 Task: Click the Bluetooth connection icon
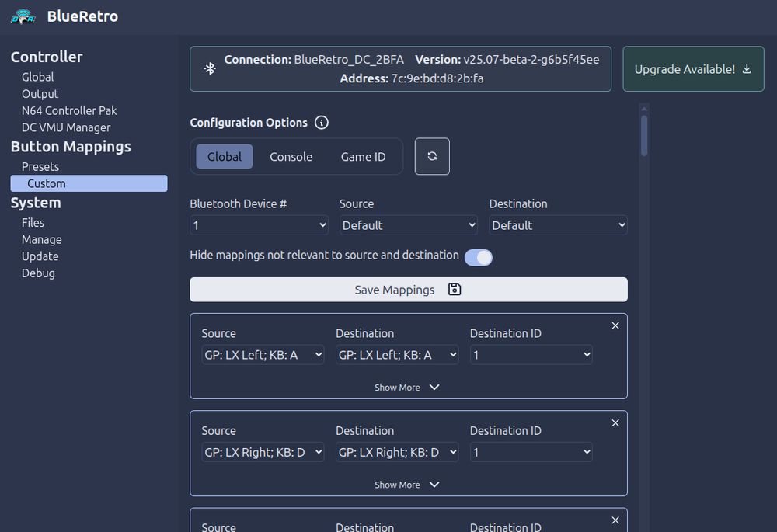click(210, 68)
